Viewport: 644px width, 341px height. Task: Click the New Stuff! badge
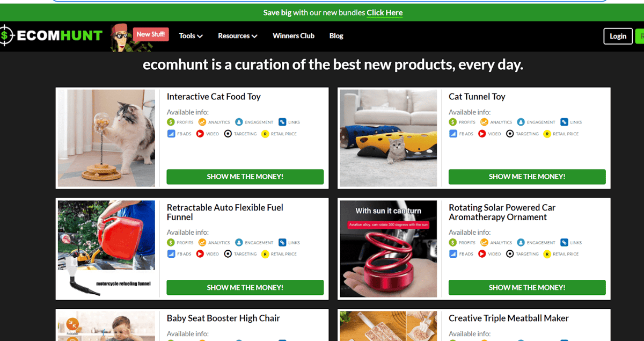click(151, 34)
